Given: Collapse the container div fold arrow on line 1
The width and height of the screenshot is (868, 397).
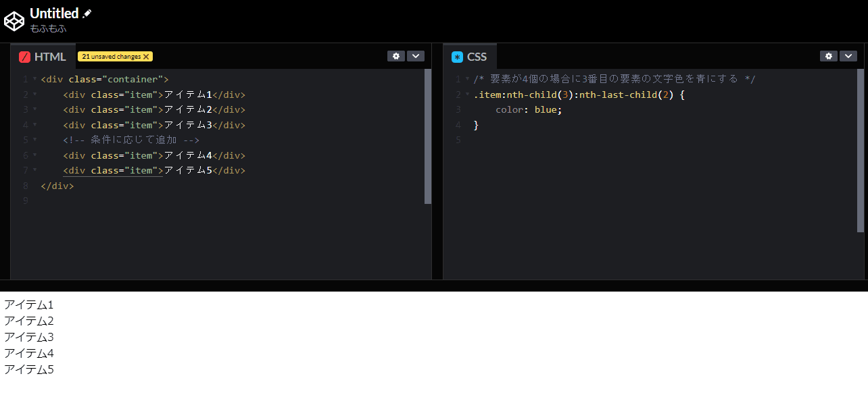Looking at the screenshot, I should pyautogui.click(x=35, y=79).
